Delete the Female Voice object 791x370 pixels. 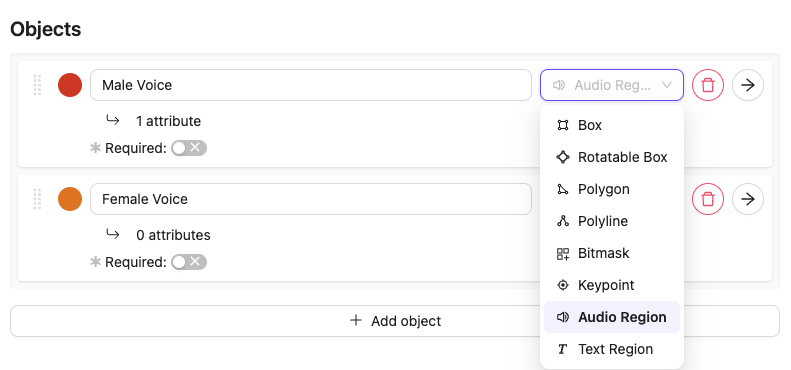pos(708,199)
